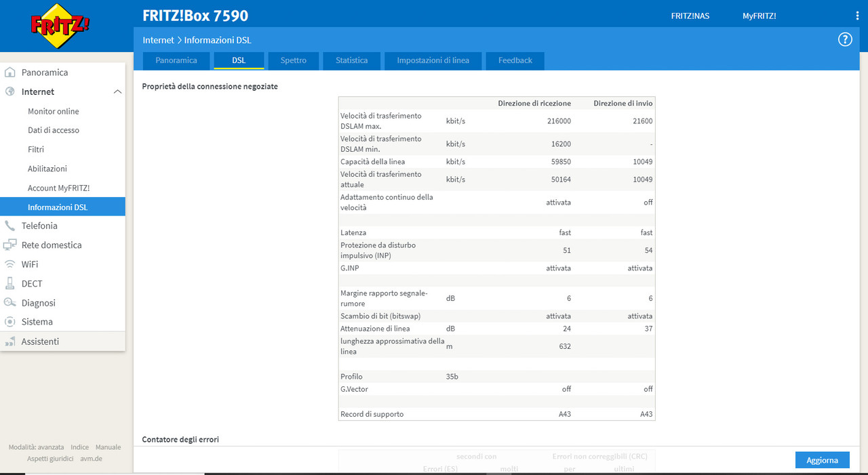Click the 16200 DSLAM min value
Viewport: 868px width, 475px height.
pos(561,144)
